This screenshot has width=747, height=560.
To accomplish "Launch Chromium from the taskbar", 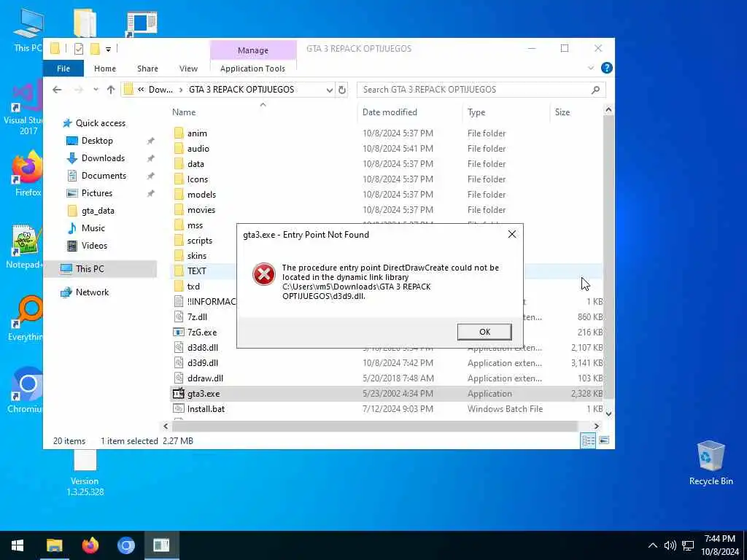I will [125, 545].
